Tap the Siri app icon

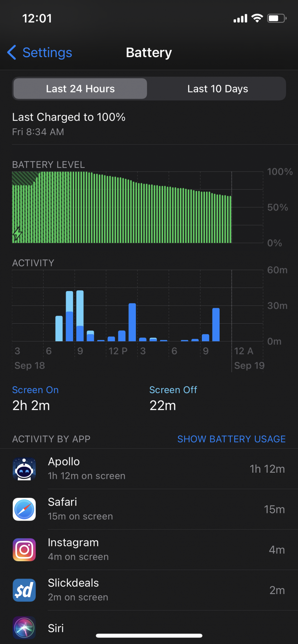[x=24, y=628]
